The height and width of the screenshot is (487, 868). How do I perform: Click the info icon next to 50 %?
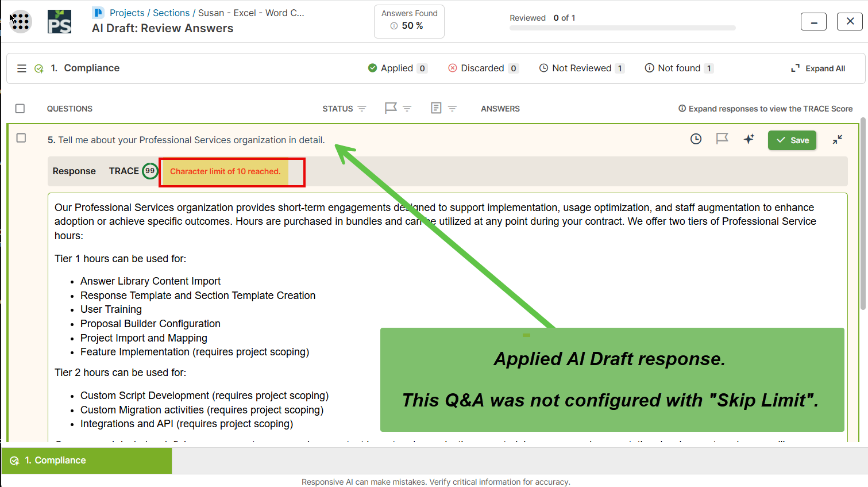tap(394, 26)
